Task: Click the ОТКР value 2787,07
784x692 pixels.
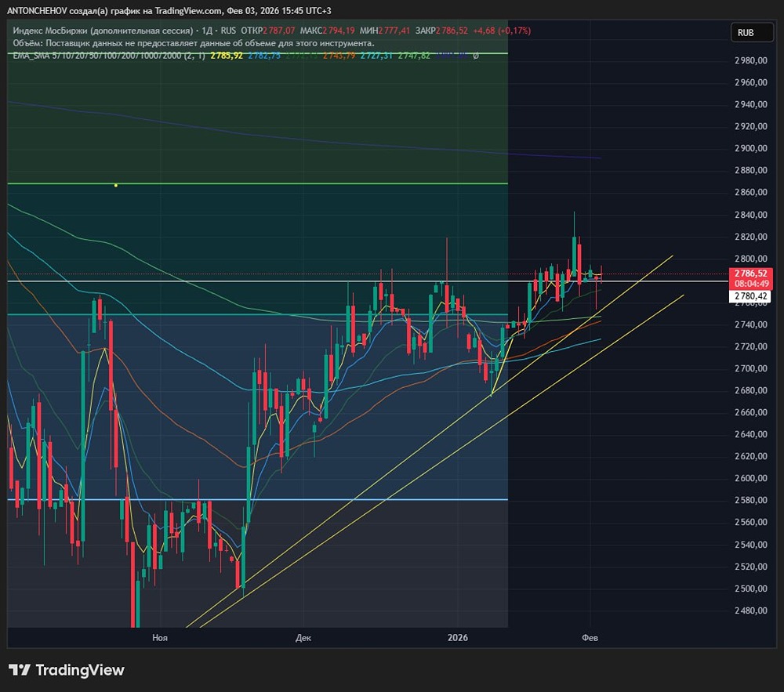Action: pyautogui.click(x=278, y=31)
